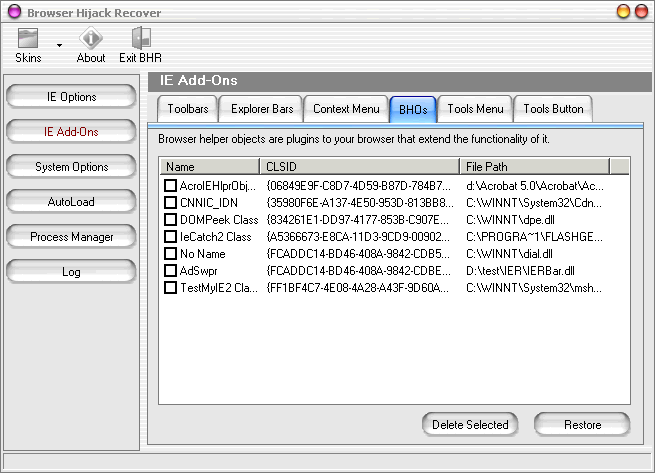The height and width of the screenshot is (473, 655).
Task: Click the red close orb
Action: click(642, 11)
